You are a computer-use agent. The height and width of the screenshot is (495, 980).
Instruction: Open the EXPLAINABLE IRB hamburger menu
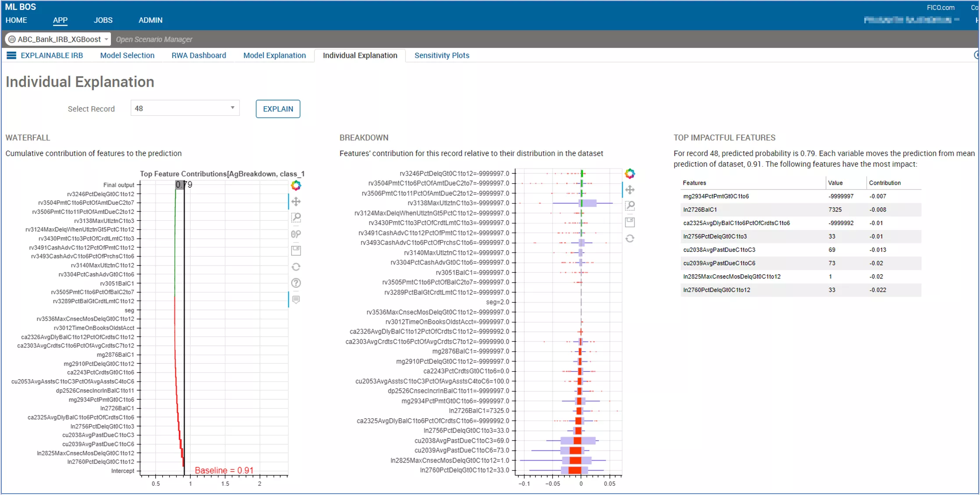[11, 55]
